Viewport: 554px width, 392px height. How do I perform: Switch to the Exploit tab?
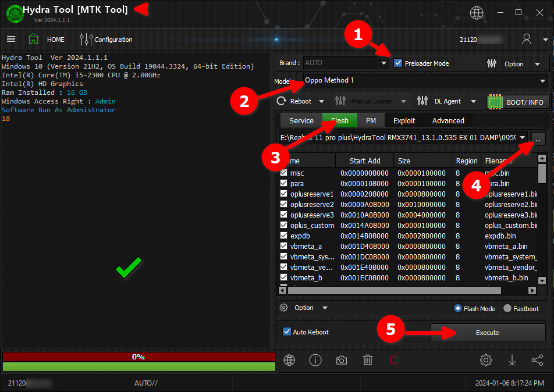pos(404,120)
